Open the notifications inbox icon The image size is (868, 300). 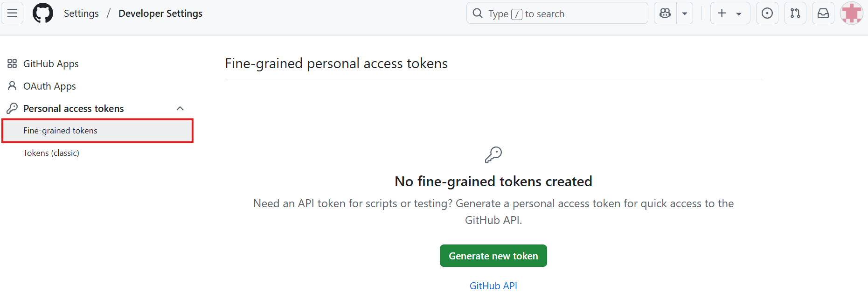tap(823, 13)
